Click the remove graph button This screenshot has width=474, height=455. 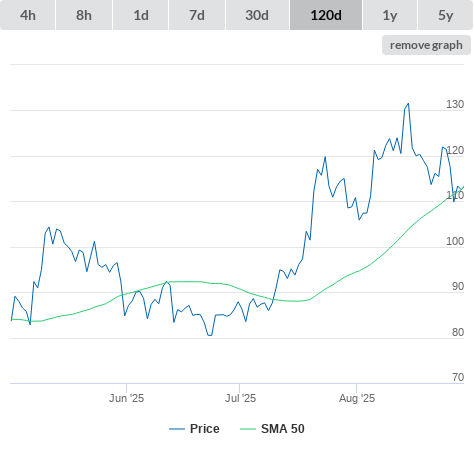pyautogui.click(x=426, y=45)
